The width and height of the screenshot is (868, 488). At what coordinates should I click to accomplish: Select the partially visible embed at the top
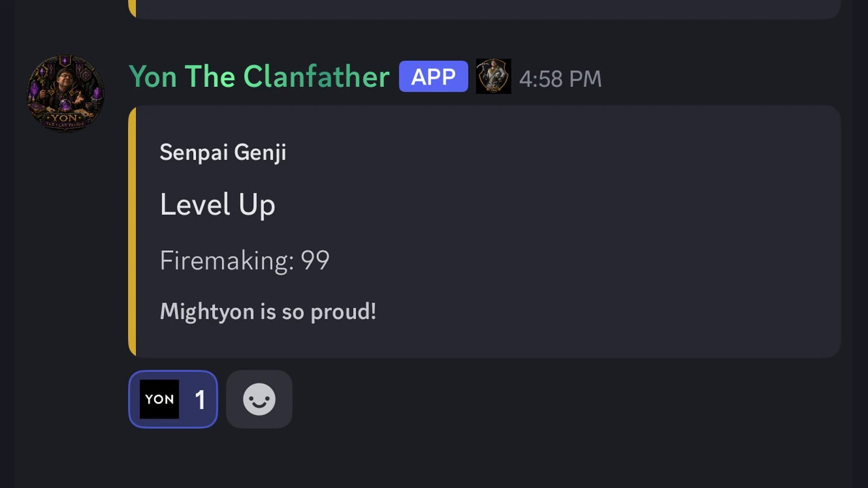pyautogui.click(x=485, y=9)
